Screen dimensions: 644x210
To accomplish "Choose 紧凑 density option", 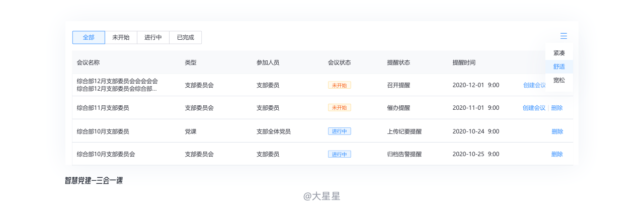I will (x=559, y=53).
